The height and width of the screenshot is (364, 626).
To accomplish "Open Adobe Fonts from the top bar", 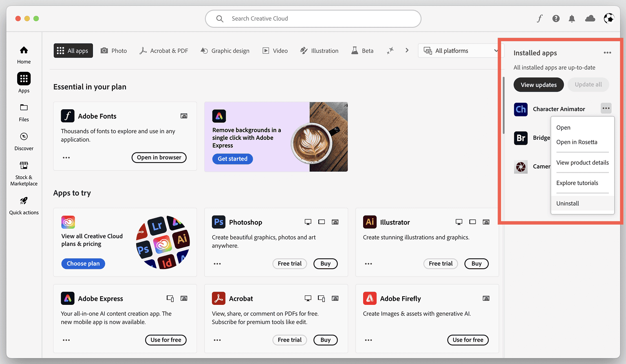I will click(x=540, y=18).
